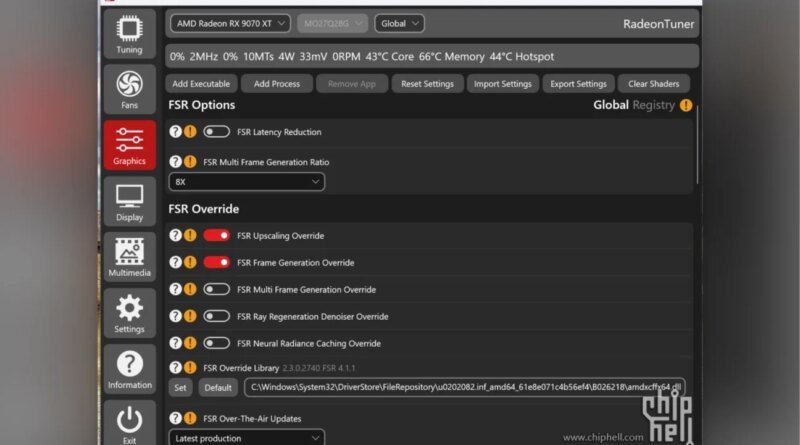Click the FSR Override section heading

(x=204, y=209)
